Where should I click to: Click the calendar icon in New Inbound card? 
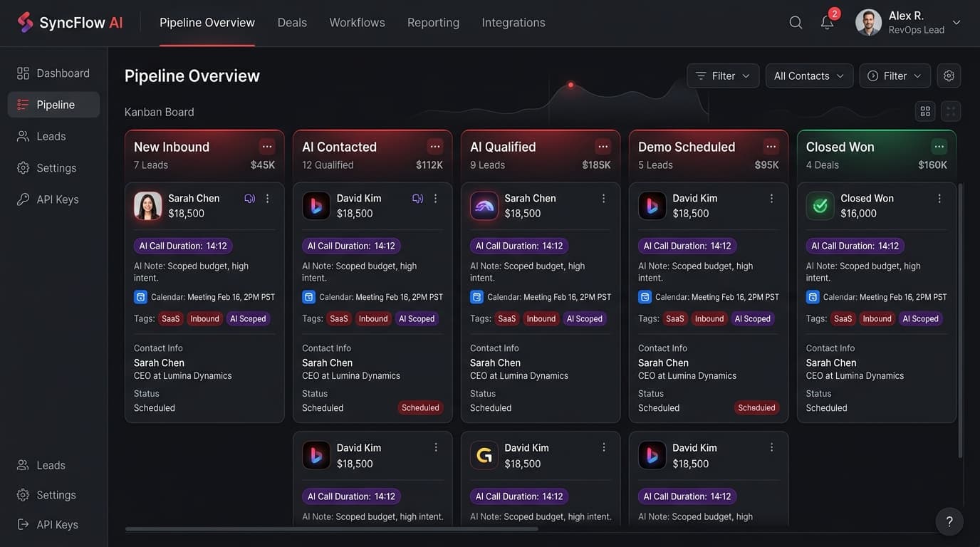pyautogui.click(x=140, y=297)
